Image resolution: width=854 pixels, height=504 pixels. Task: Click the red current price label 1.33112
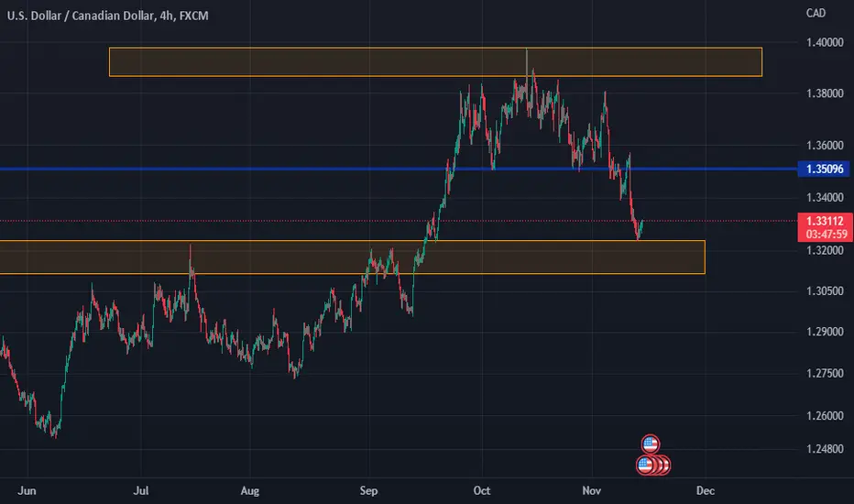point(825,221)
